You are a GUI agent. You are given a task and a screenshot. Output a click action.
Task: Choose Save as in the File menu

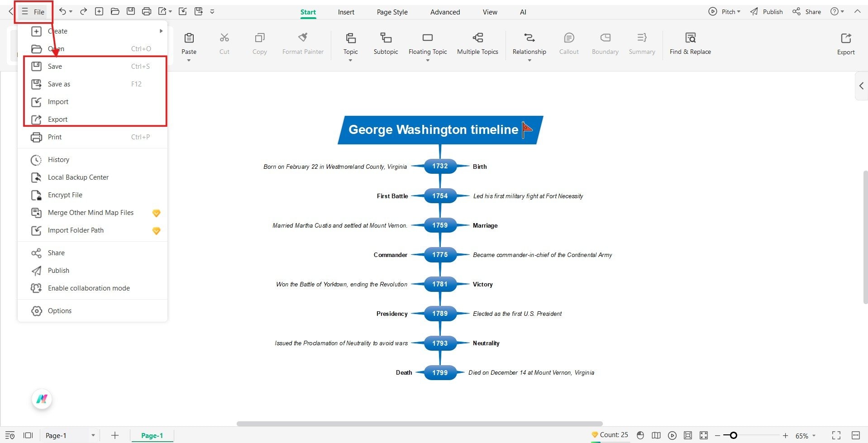click(92, 84)
